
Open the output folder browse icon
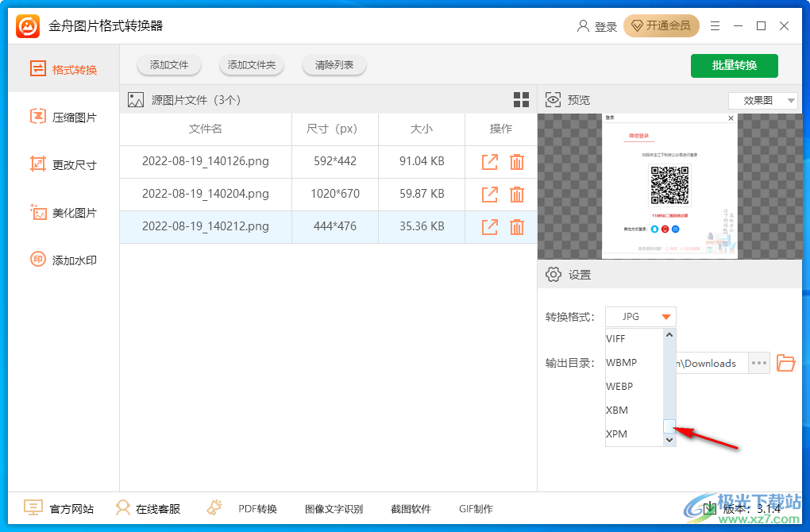pyautogui.click(x=785, y=363)
